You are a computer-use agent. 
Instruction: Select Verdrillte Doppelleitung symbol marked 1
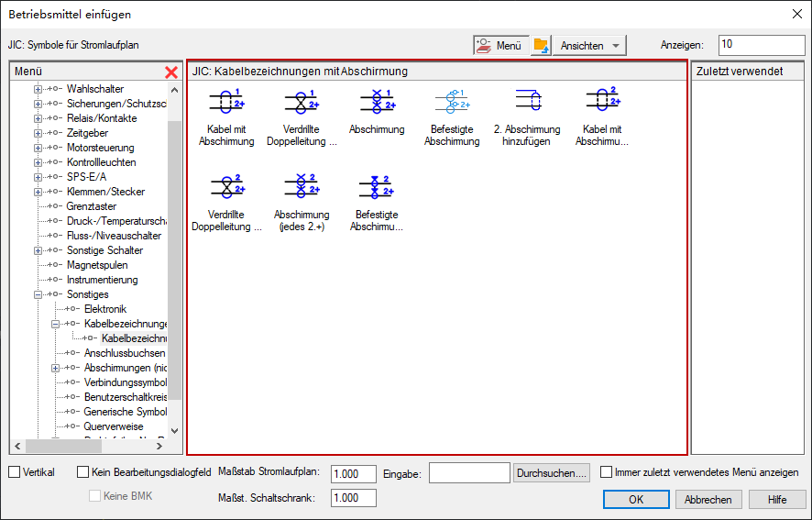coord(302,101)
